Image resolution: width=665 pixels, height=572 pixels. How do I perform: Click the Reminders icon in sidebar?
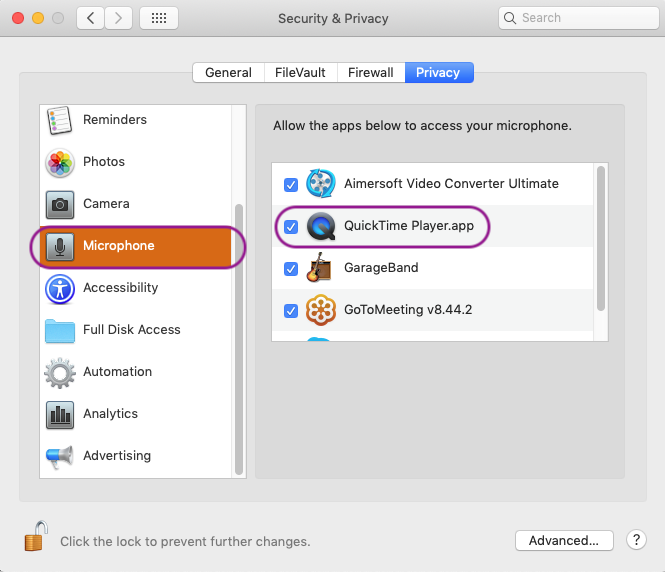click(59, 120)
